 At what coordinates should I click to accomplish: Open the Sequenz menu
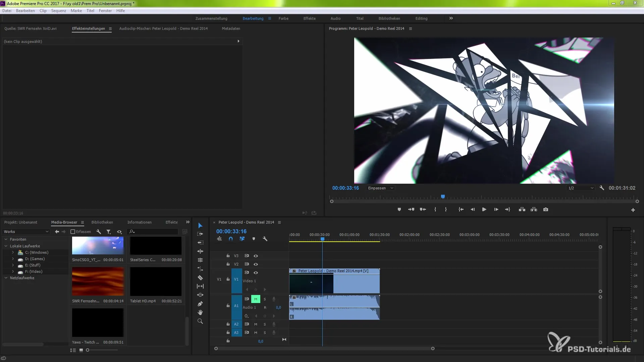(59, 11)
